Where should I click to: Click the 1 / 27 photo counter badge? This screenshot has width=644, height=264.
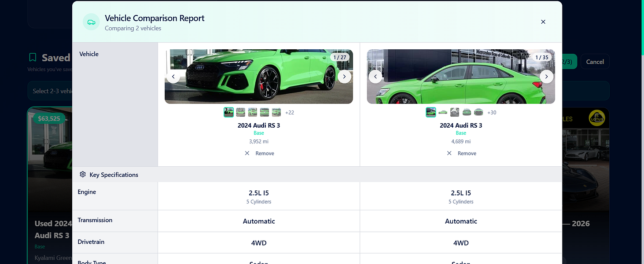click(x=340, y=57)
